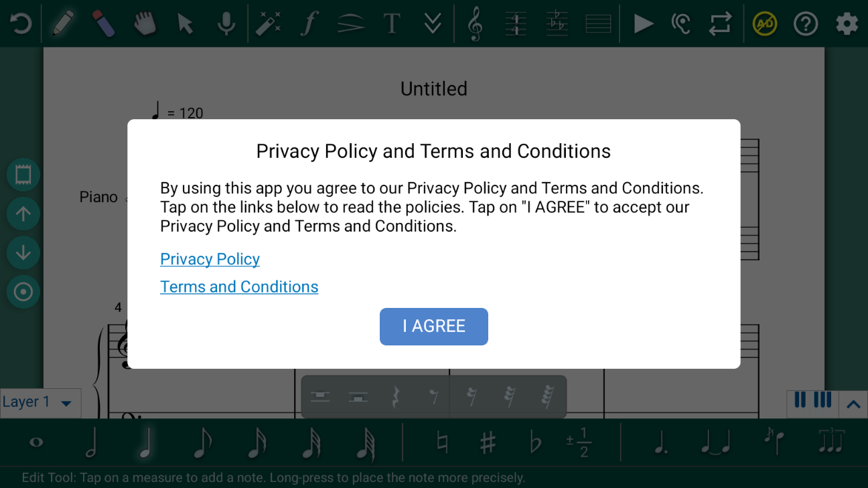This screenshot has height=488, width=868.
Task: Select the pencil edit tool
Action: click(x=62, y=23)
